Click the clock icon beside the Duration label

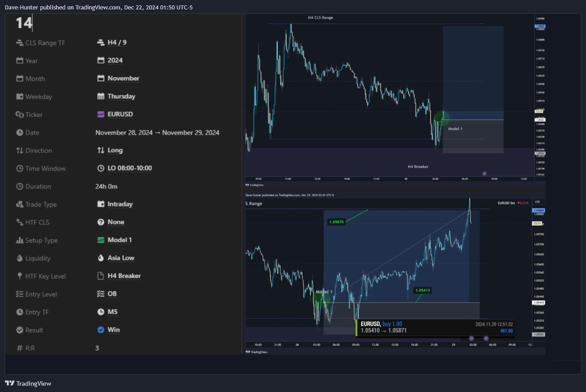(x=19, y=187)
